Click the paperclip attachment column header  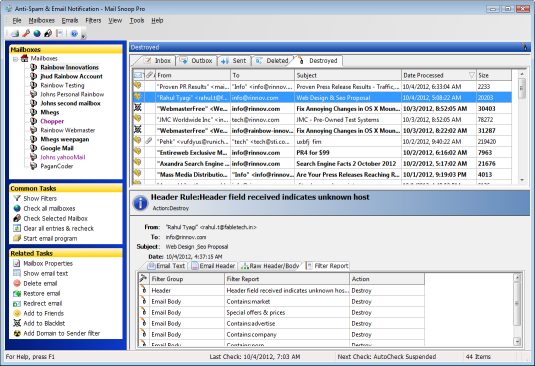[x=149, y=75]
